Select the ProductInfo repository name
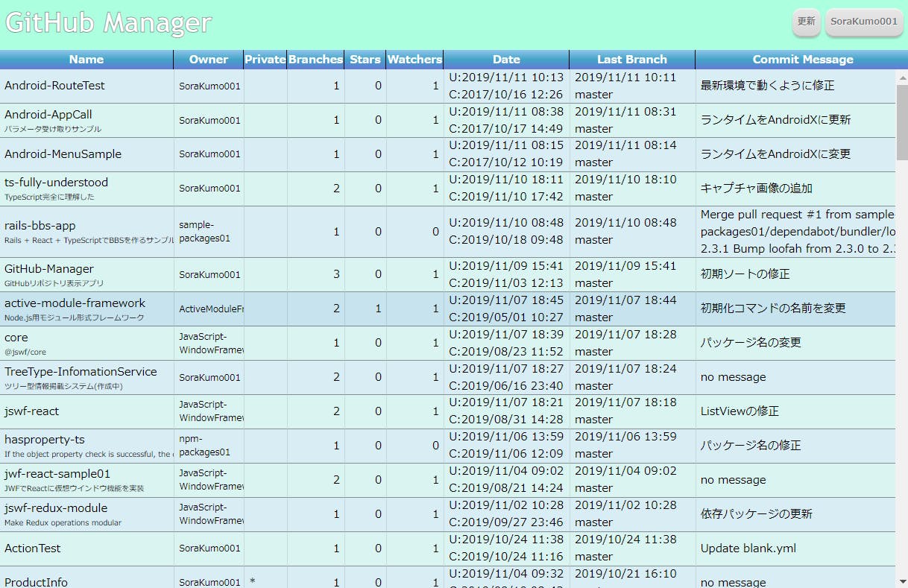Screen dimensions: 908x588 point(36,582)
